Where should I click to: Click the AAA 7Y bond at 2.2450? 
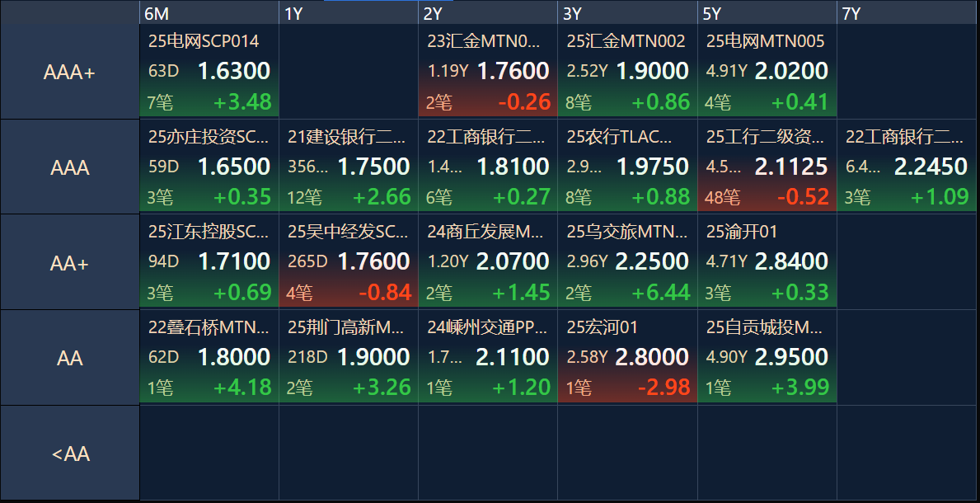click(x=907, y=167)
